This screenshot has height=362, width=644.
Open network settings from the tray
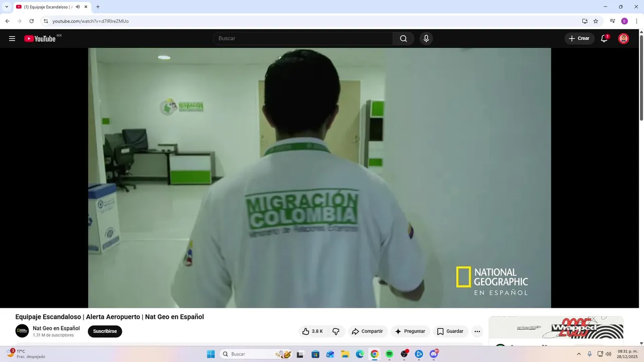600,354
